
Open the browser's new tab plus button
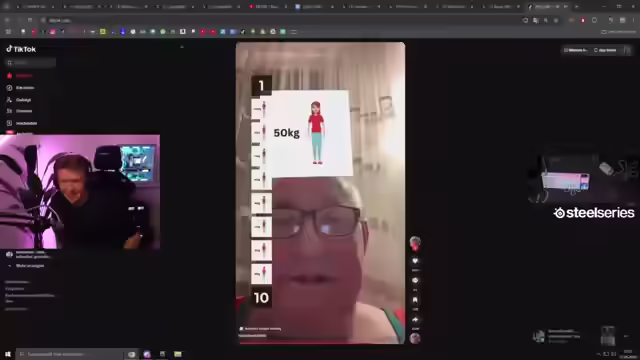point(576,7)
